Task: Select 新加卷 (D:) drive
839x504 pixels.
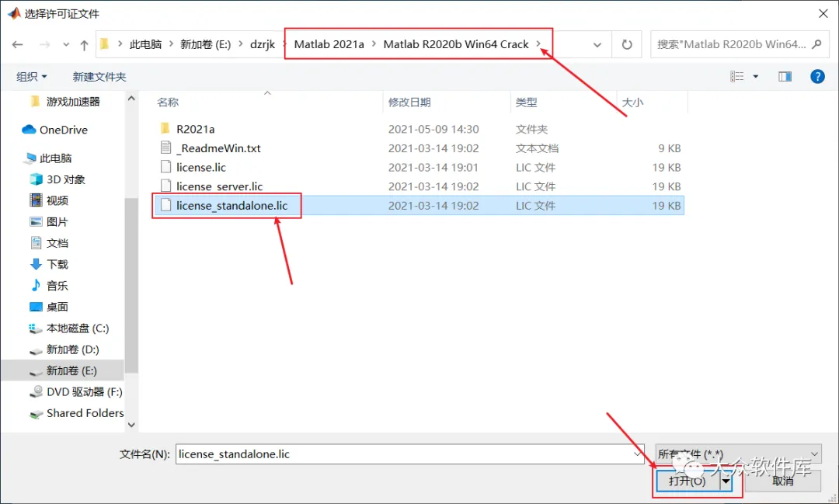Action: (x=72, y=350)
